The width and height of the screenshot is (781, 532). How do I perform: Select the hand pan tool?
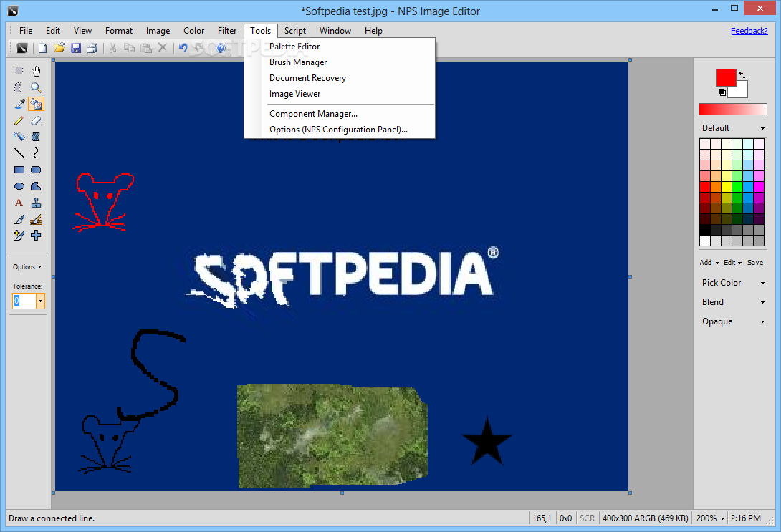(36, 71)
